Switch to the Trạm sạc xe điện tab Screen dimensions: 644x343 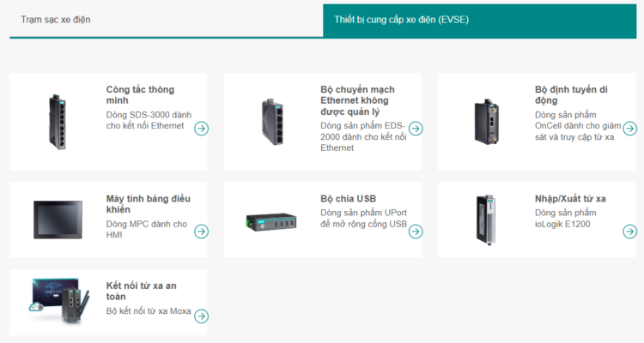pos(167,20)
